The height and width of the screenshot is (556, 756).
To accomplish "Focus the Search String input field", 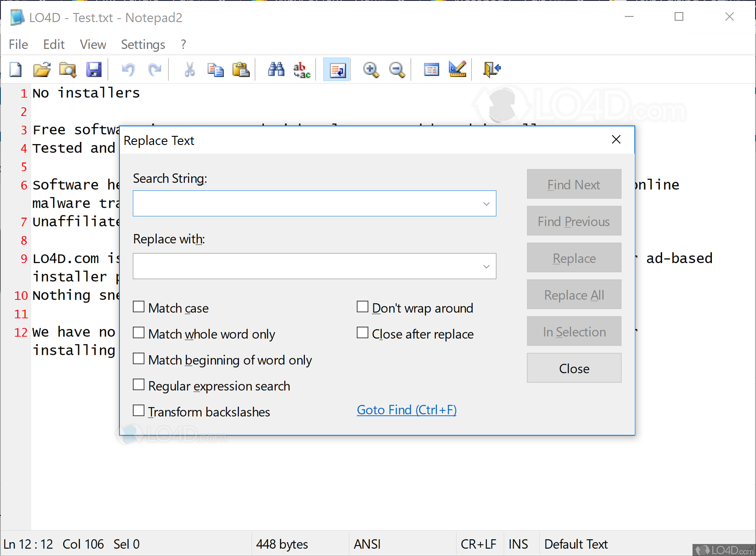I will pyautogui.click(x=314, y=203).
